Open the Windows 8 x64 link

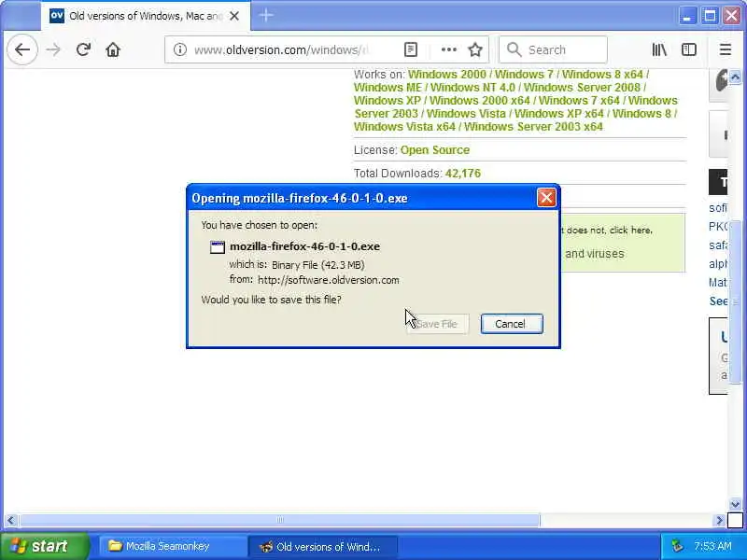pos(602,75)
